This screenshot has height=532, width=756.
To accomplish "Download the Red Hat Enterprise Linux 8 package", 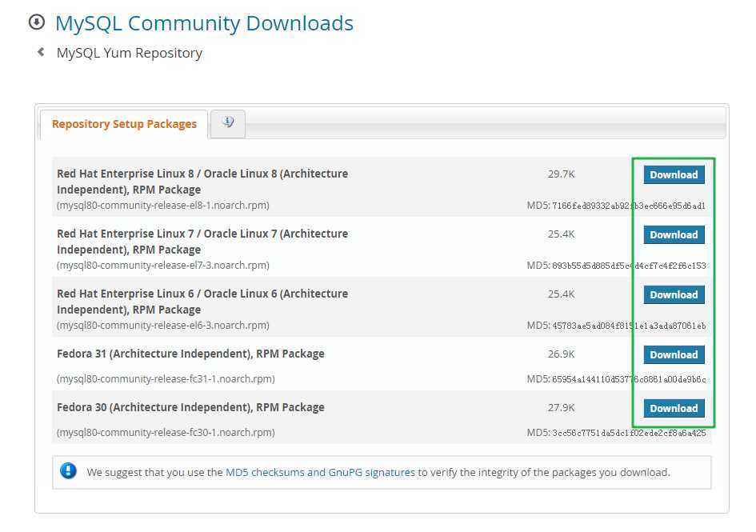I will click(x=674, y=174).
